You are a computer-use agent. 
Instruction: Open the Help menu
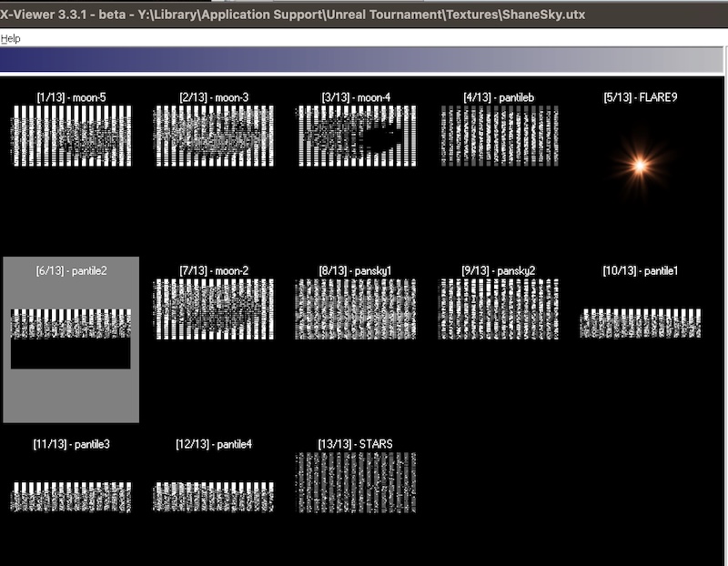point(10,39)
